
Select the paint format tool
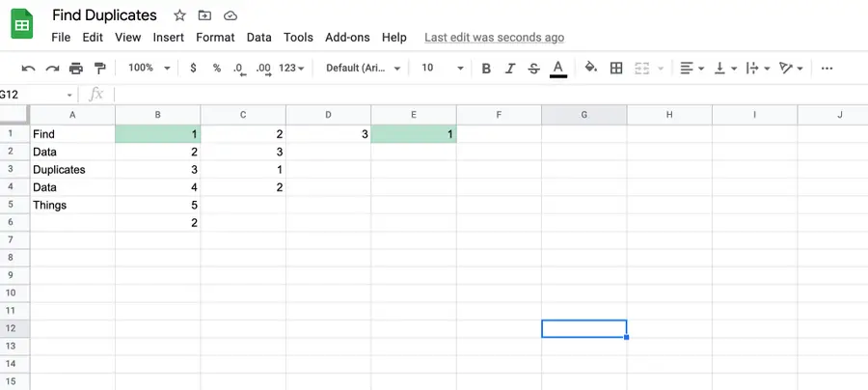[99, 69]
